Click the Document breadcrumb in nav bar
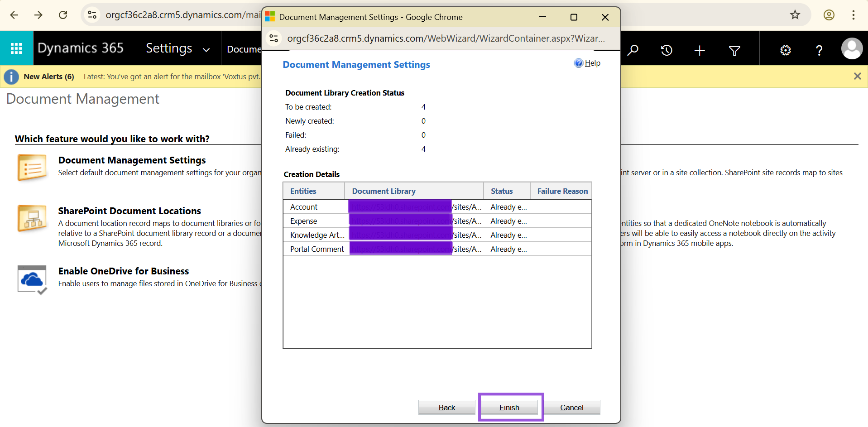Viewport: 868px width, 427px height. tap(244, 49)
